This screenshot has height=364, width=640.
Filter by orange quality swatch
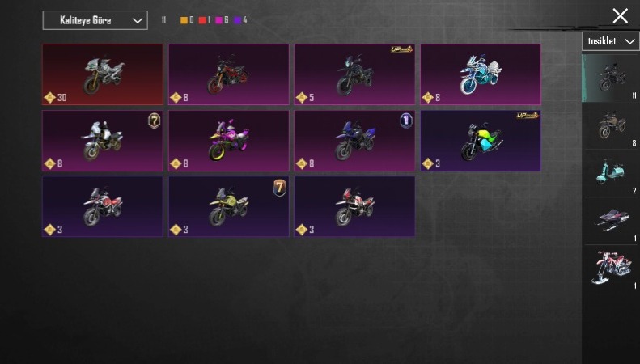[x=184, y=20]
